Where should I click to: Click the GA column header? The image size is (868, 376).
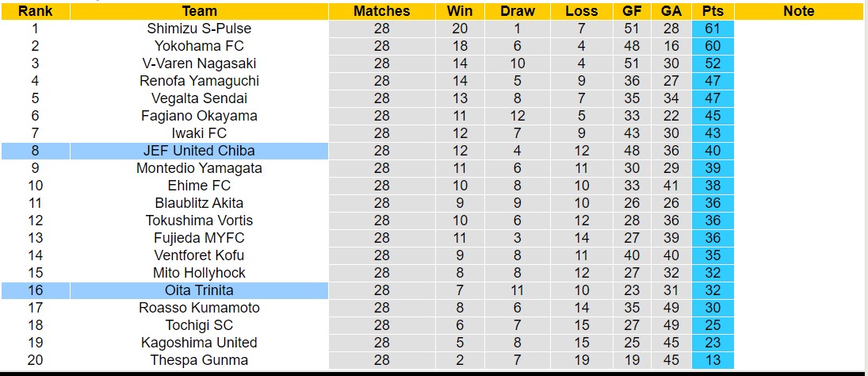coord(671,11)
